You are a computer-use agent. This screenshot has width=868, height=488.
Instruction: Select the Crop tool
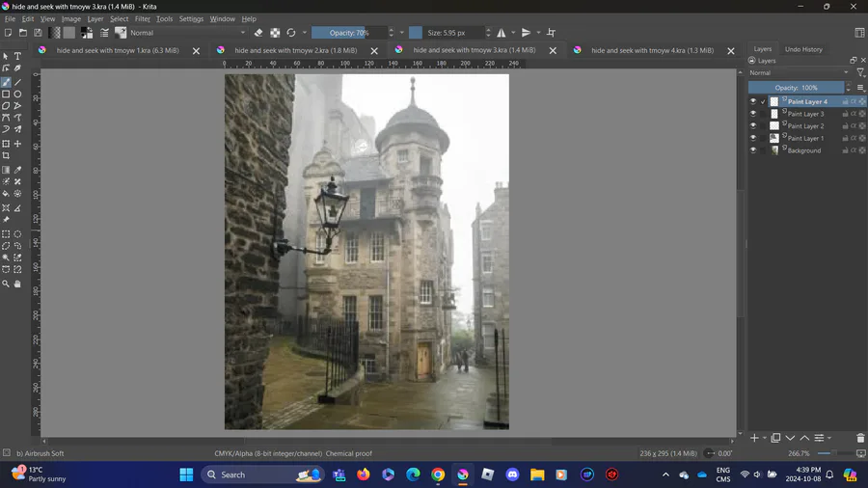[x=6, y=156]
